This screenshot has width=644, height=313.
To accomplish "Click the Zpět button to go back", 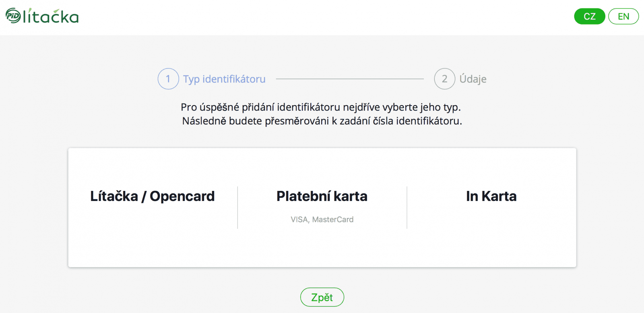I will [x=322, y=297].
